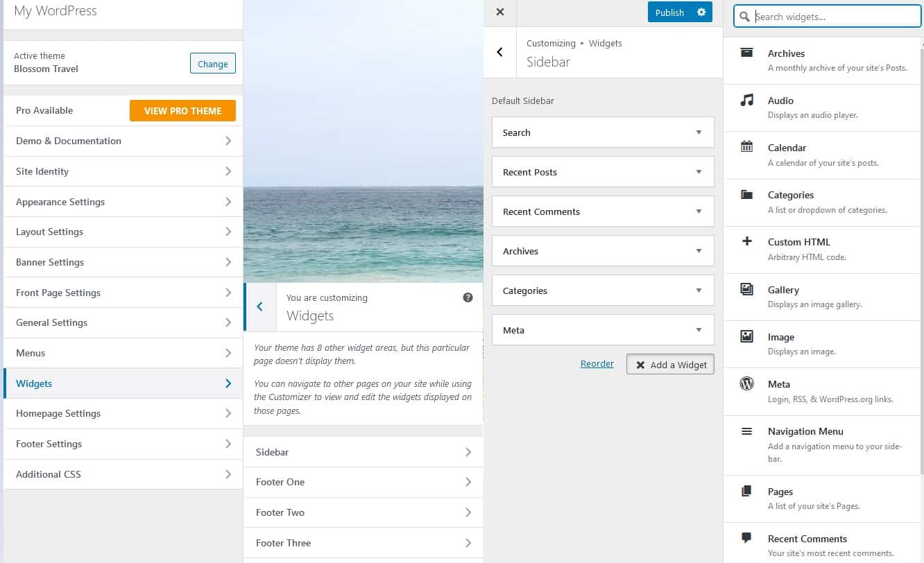
Task: Click the Reorder link
Action: pyautogui.click(x=597, y=363)
